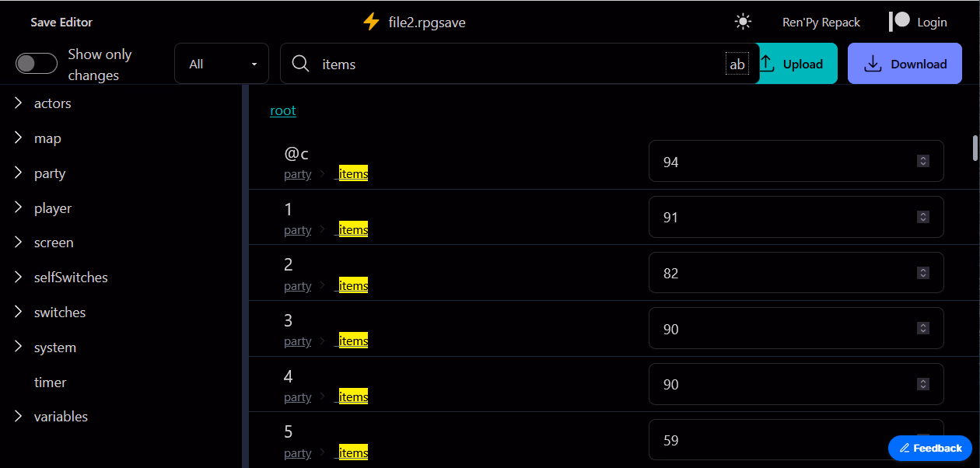The height and width of the screenshot is (468, 980).
Task: Click the vertical scrollbar thumb of results
Action: point(975,148)
